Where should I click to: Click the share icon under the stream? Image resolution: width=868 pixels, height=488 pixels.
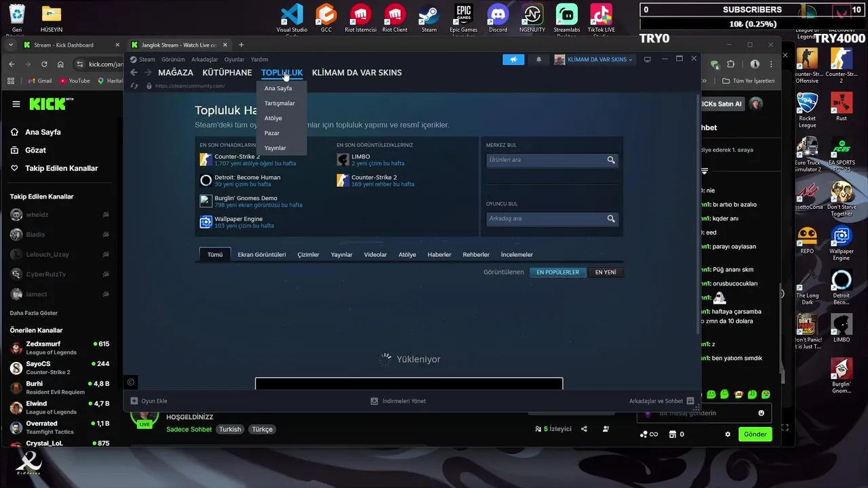coord(584,429)
